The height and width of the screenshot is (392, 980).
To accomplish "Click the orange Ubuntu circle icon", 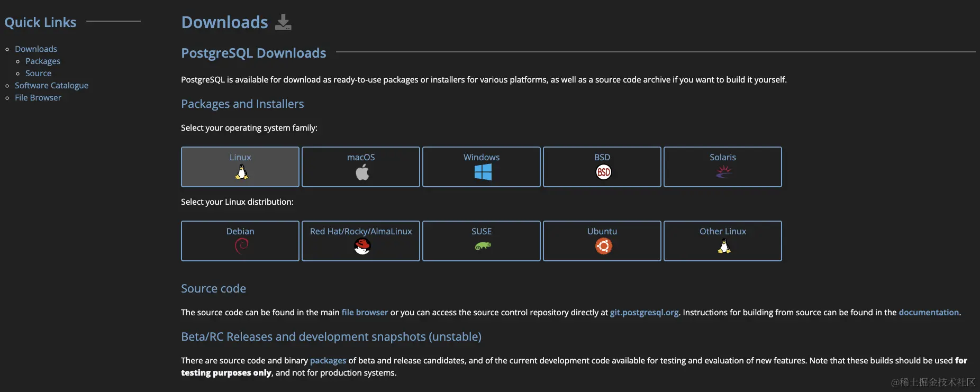I will (x=603, y=246).
